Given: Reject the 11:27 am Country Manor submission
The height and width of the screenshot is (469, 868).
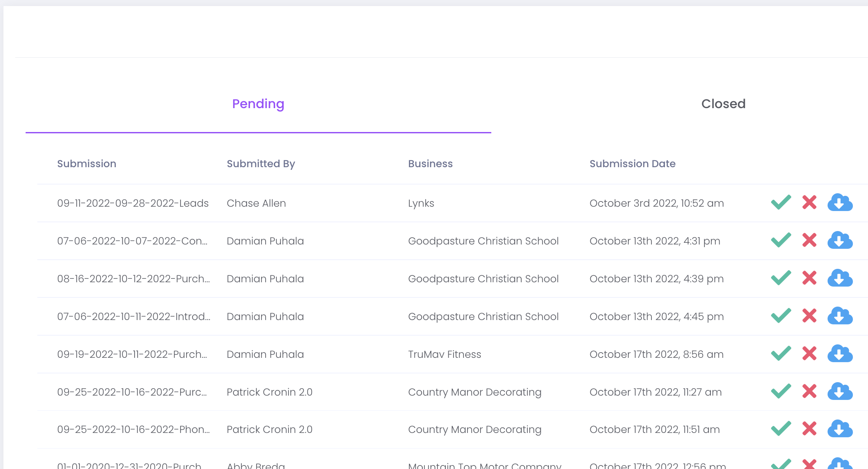Looking at the screenshot, I should click(809, 392).
